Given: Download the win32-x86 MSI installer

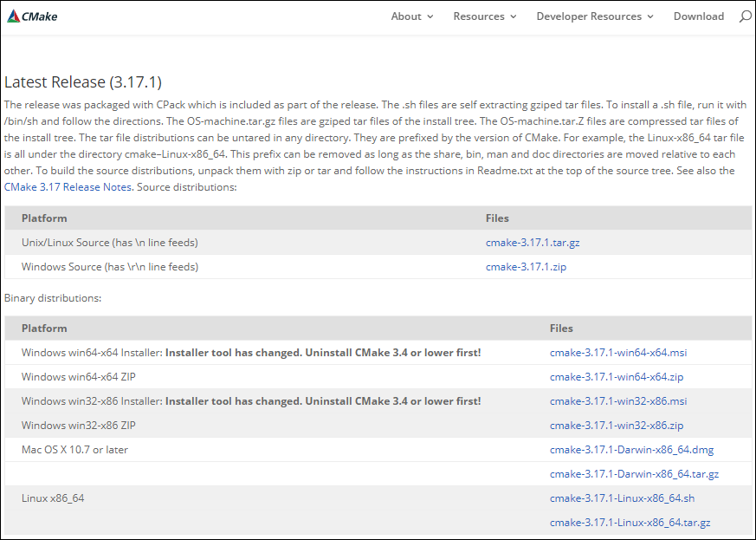Looking at the screenshot, I should tap(617, 401).
